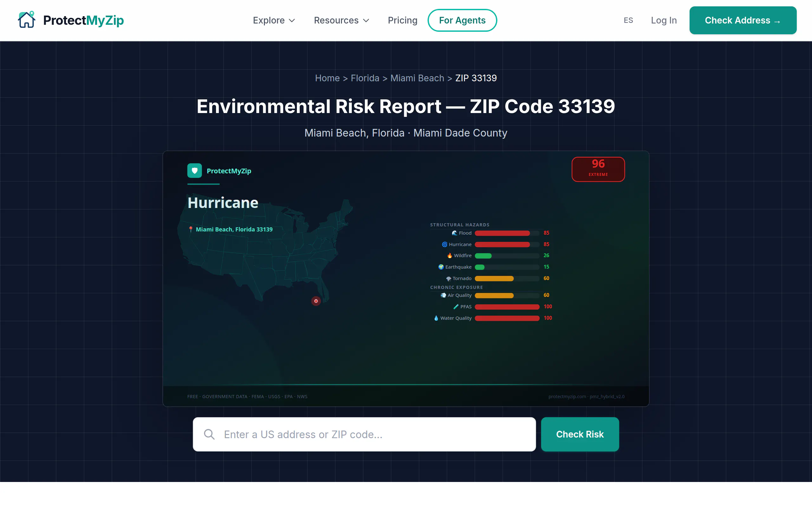The height and width of the screenshot is (508, 812).
Task: Click the Tornado cloud icon
Action: (x=448, y=278)
